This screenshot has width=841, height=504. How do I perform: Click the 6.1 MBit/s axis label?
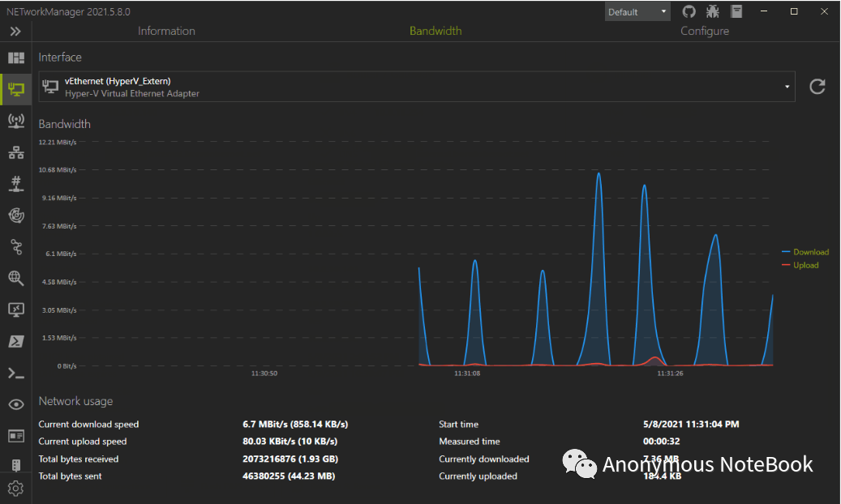[61, 254]
